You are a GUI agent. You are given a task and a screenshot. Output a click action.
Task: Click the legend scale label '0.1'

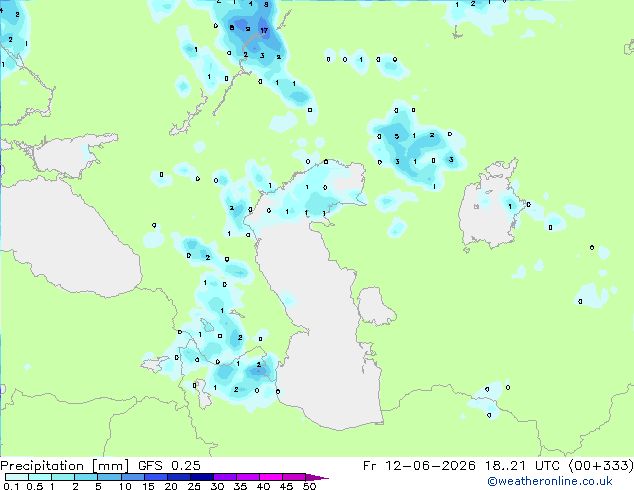11,486
